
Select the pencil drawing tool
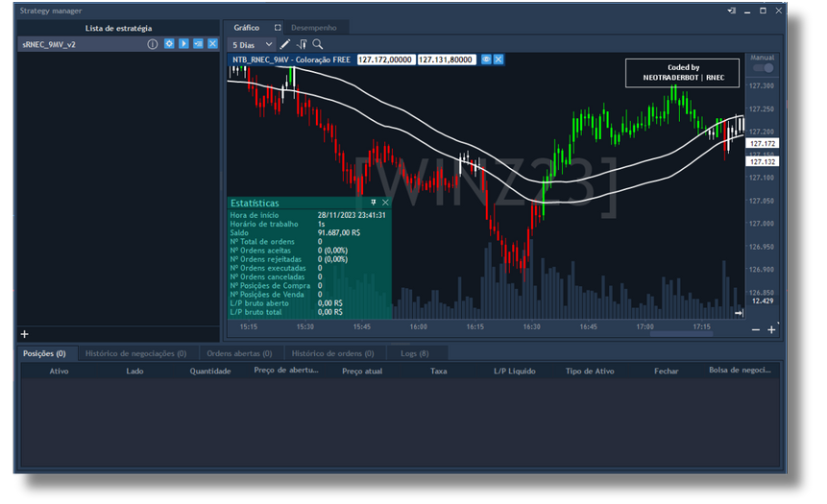coord(285,44)
